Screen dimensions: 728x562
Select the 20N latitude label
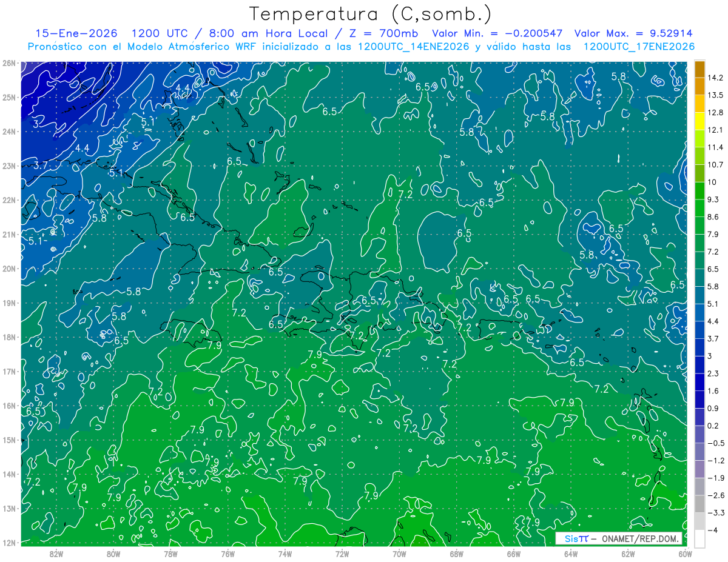[9, 268]
